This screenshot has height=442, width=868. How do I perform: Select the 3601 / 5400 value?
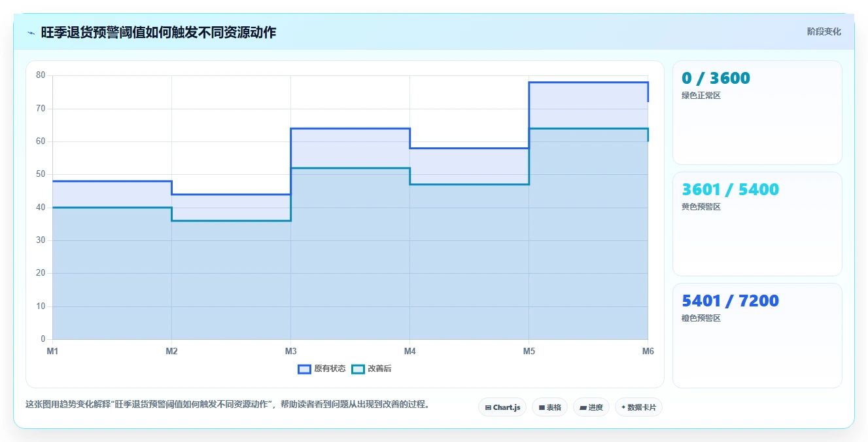click(730, 189)
